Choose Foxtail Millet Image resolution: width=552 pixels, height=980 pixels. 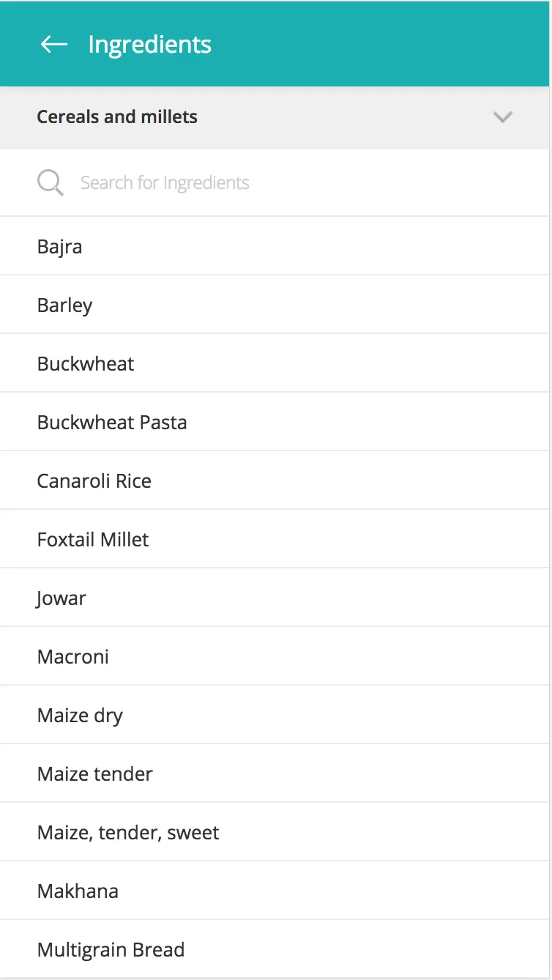[x=93, y=540]
